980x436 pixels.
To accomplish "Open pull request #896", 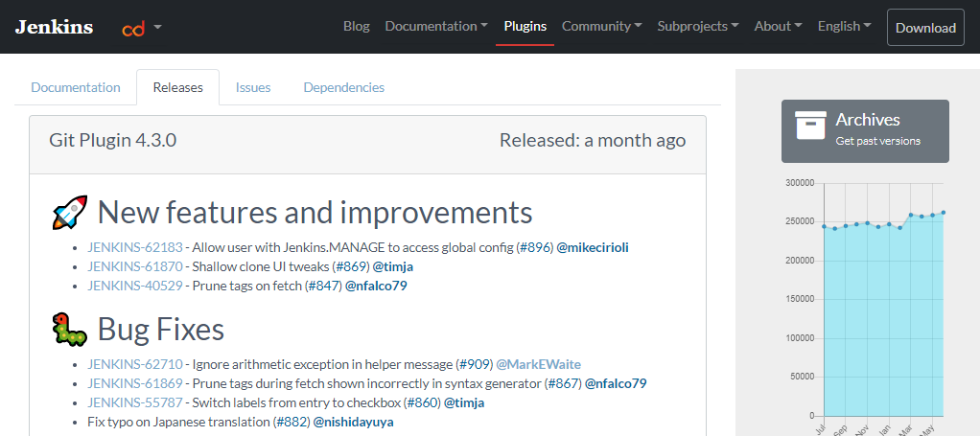I will coord(536,247).
